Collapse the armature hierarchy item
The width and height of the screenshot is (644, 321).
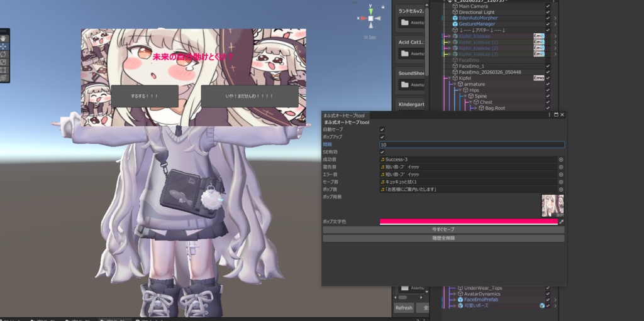point(455,84)
